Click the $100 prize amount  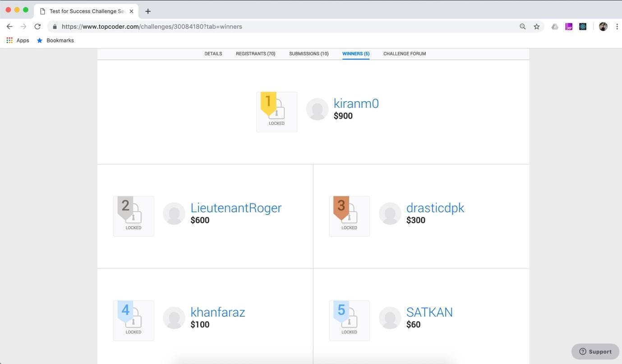(x=200, y=325)
